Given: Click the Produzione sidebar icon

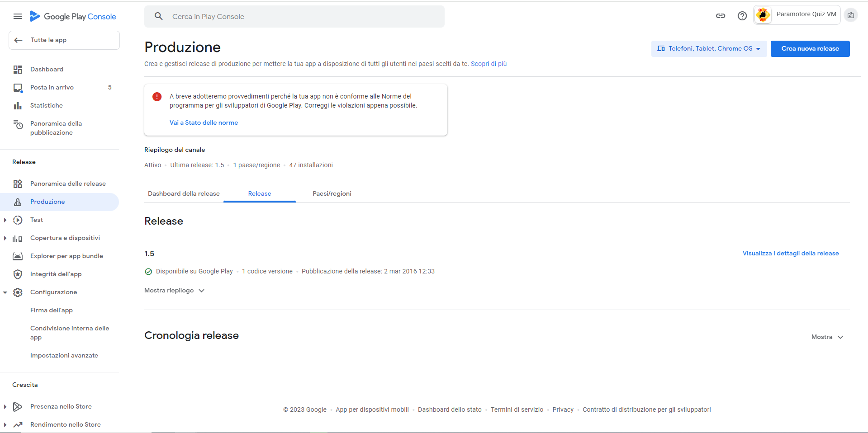Looking at the screenshot, I should (x=18, y=202).
